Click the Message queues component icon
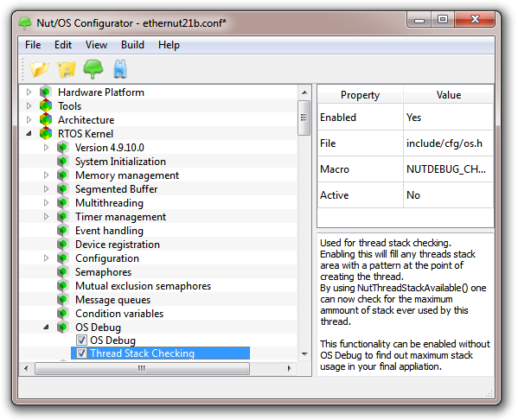518x420 pixels. point(63,300)
